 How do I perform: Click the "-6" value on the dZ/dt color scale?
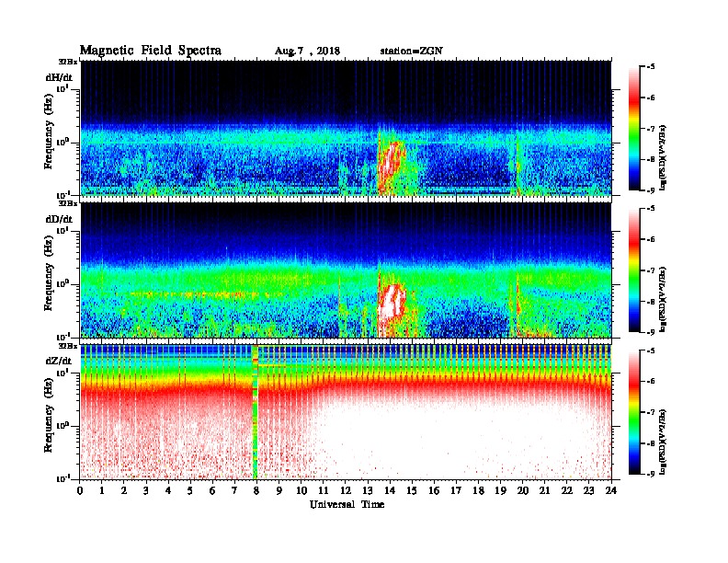coord(650,382)
